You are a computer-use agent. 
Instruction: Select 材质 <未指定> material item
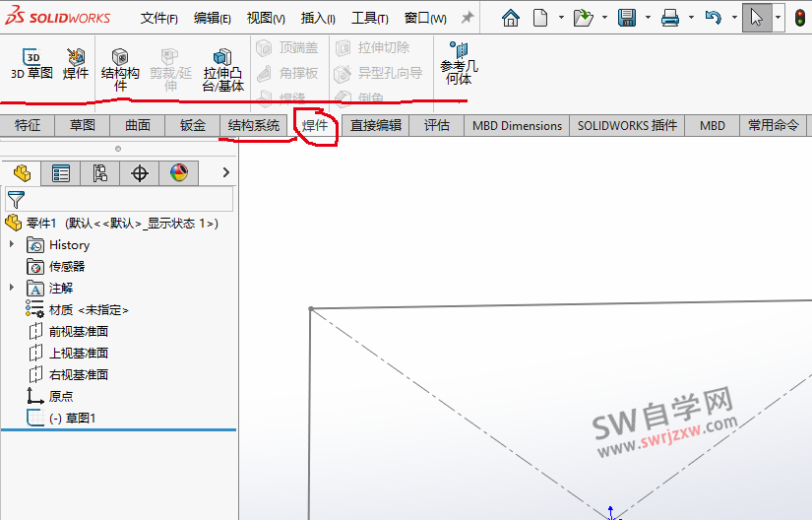coord(77,309)
